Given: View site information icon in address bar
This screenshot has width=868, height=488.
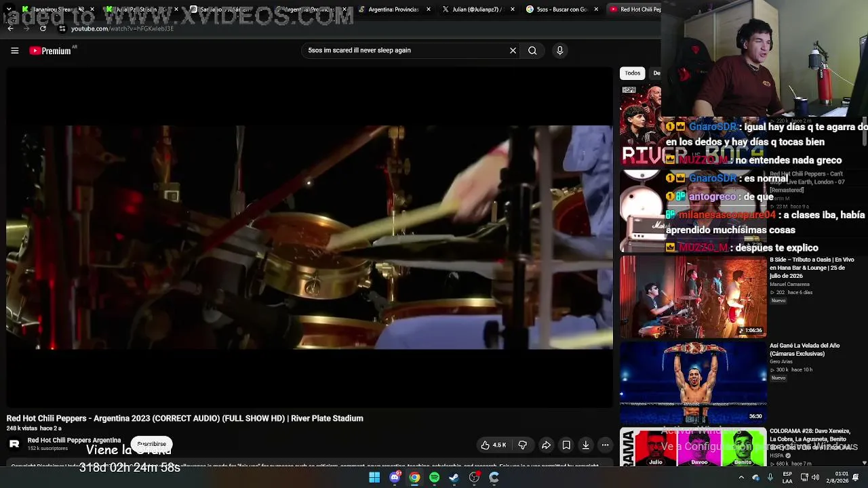Looking at the screenshot, I should tap(62, 28).
